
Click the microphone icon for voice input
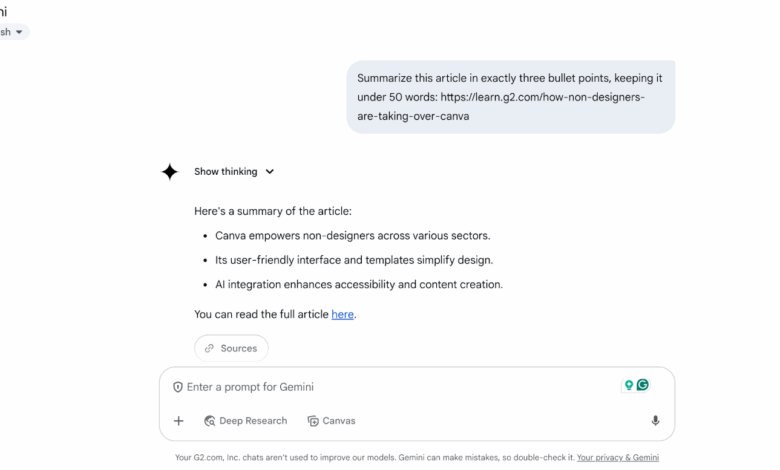(x=655, y=421)
